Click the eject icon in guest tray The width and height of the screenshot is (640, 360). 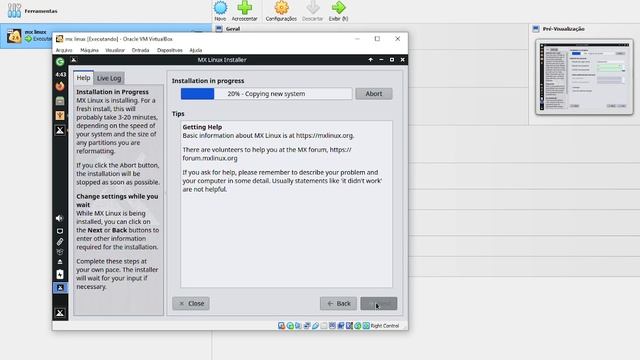pos(60,262)
